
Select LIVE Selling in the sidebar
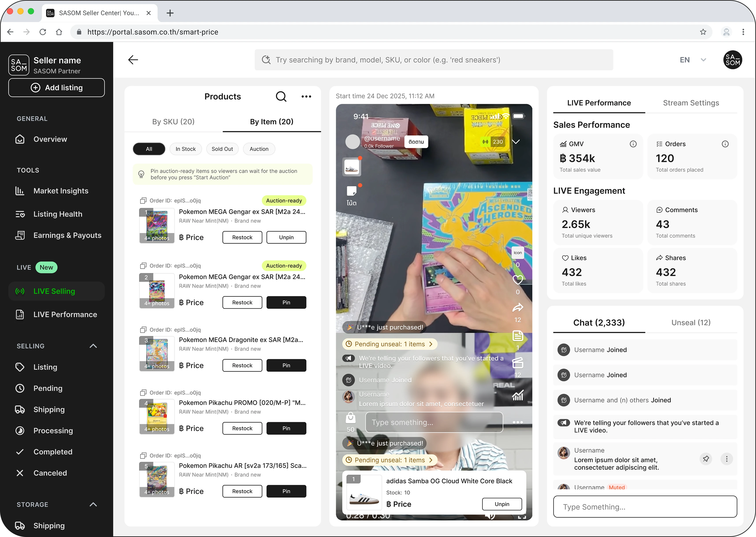tap(56, 291)
